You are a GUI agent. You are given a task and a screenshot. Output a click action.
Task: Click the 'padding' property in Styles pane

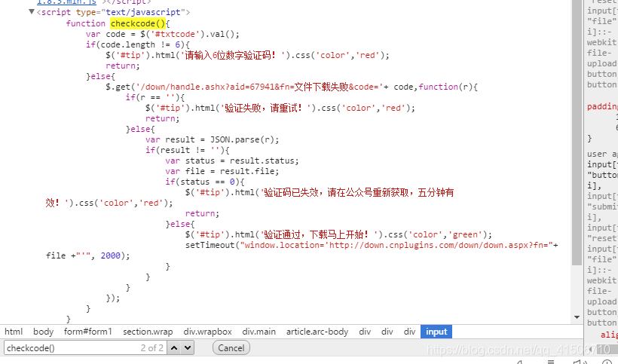click(602, 106)
